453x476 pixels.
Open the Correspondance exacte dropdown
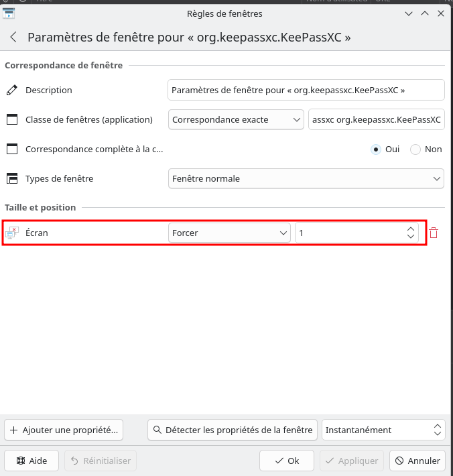[236, 119]
